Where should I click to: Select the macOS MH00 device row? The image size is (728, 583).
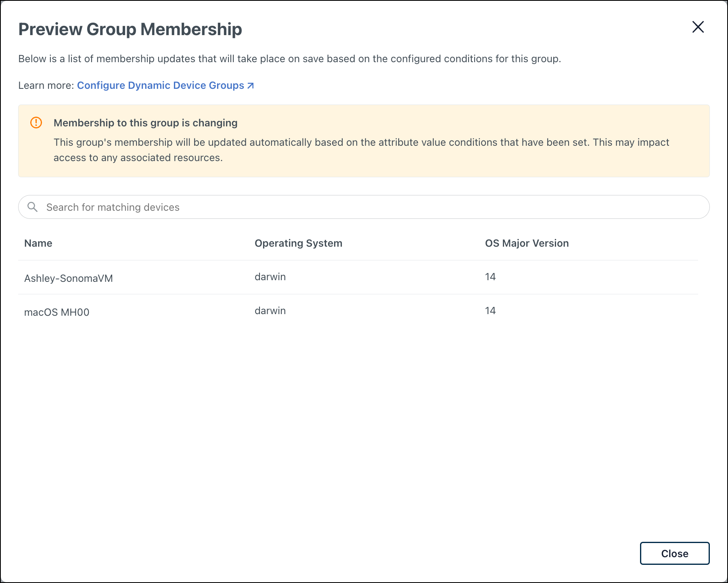click(57, 311)
